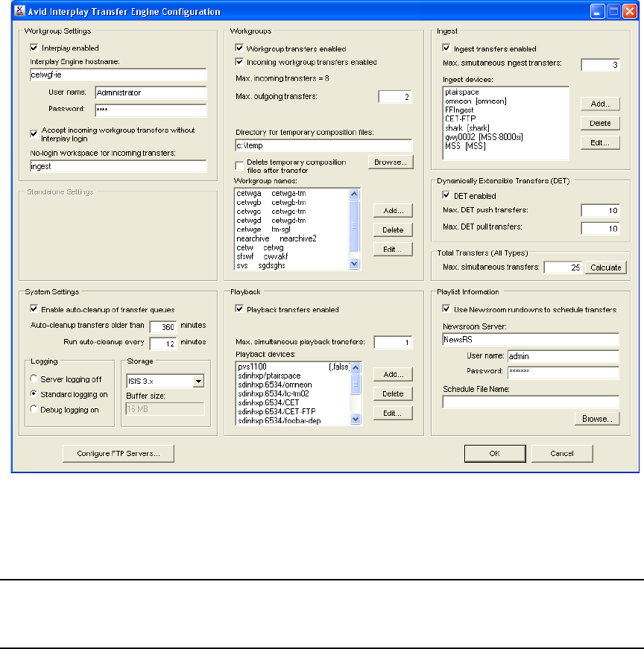Click Delete button for Ingest devices

tap(600, 123)
